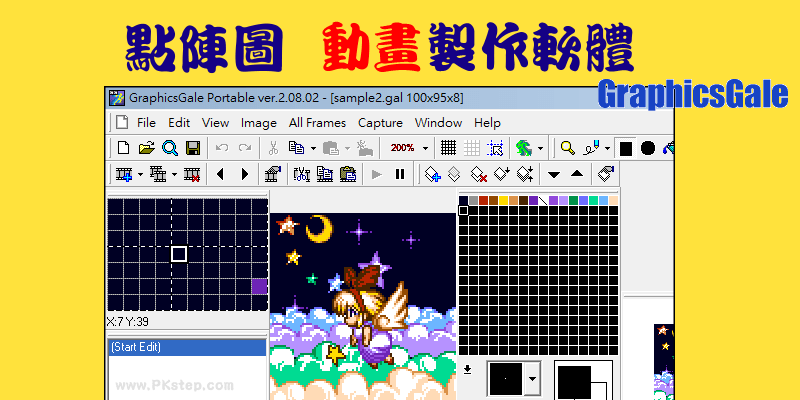Choose the black square brush shape
Screen dimensions: 800x400
pos(626,148)
